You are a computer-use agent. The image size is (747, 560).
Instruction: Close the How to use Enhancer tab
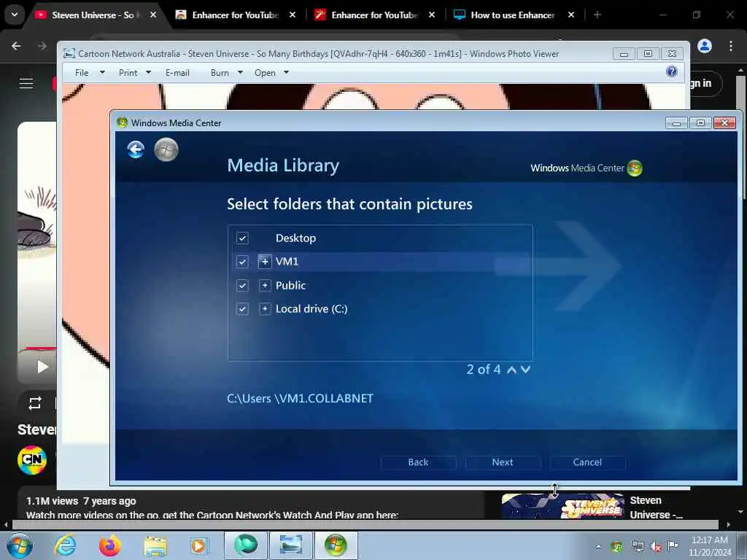tap(571, 15)
